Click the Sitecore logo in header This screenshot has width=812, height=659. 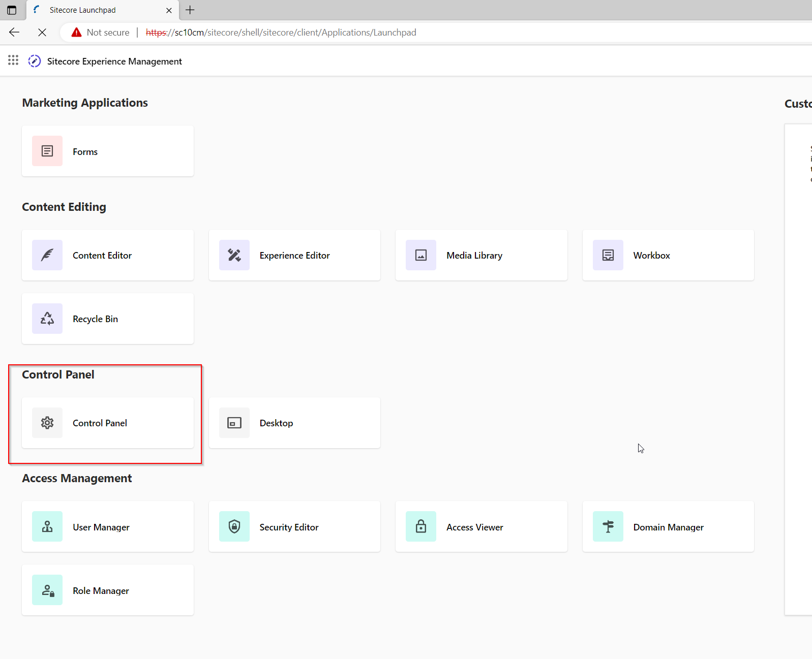click(x=34, y=61)
